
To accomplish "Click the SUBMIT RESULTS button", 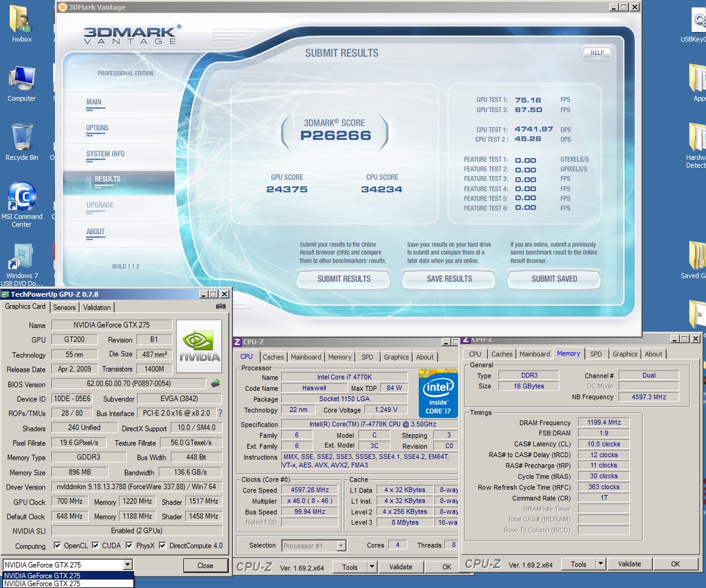I will [x=343, y=279].
